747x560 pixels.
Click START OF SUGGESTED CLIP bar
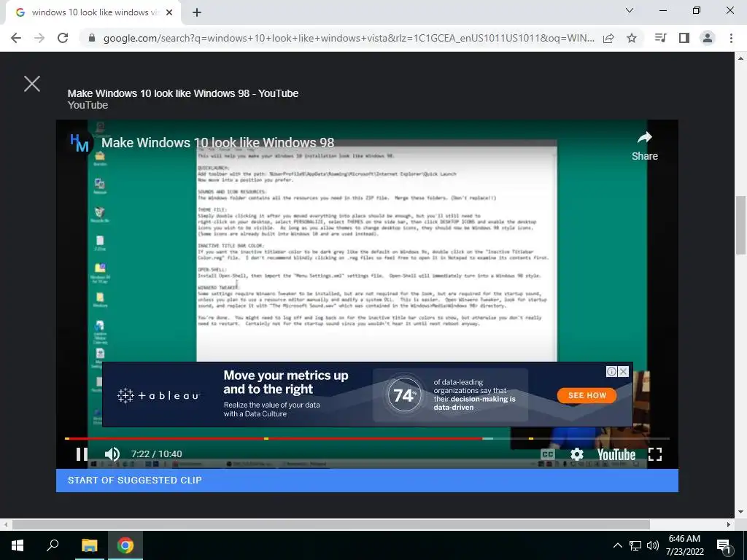pos(367,481)
